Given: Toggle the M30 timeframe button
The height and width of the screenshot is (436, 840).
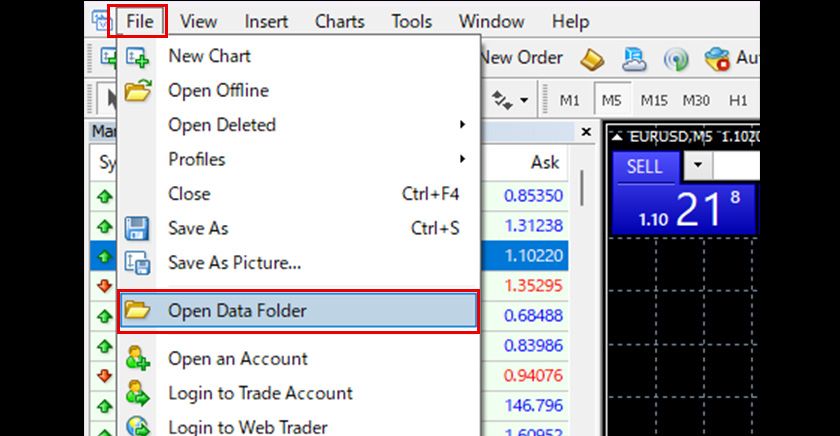Looking at the screenshot, I should [x=696, y=100].
